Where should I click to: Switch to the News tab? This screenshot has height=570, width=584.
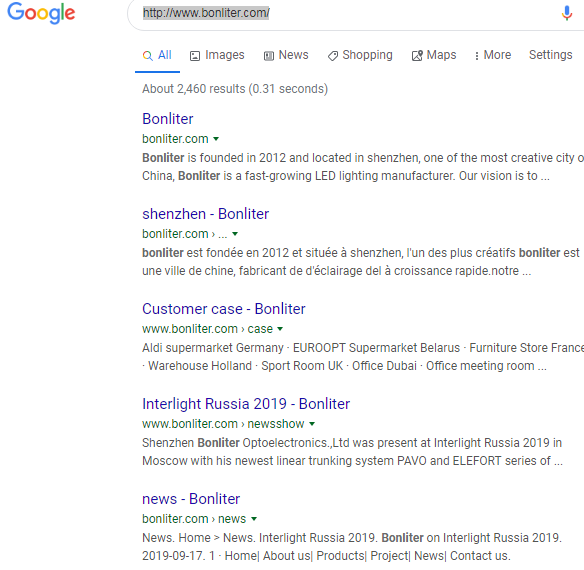(286, 55)
